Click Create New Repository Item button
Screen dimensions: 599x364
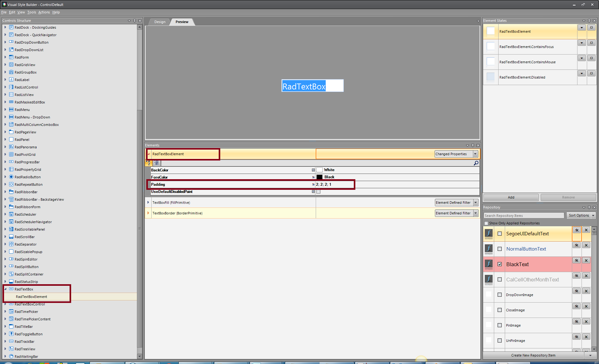[x=533, y=355]
